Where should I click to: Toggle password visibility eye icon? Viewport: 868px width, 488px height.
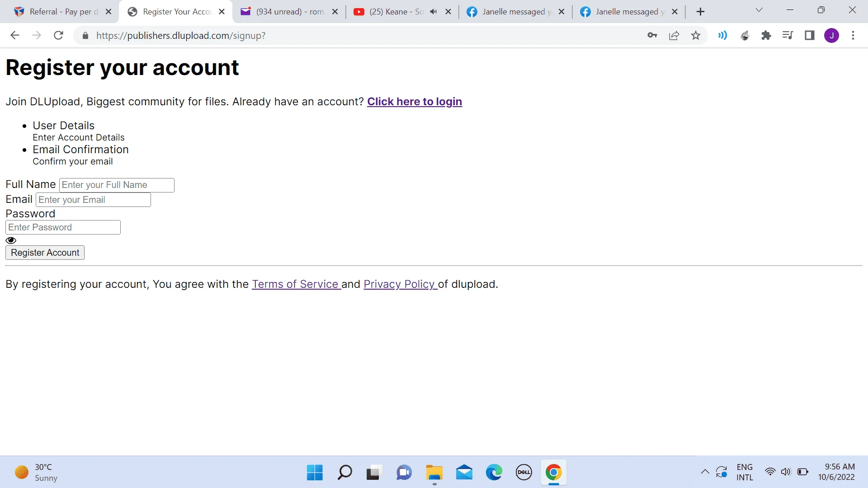tap(11, 240)
